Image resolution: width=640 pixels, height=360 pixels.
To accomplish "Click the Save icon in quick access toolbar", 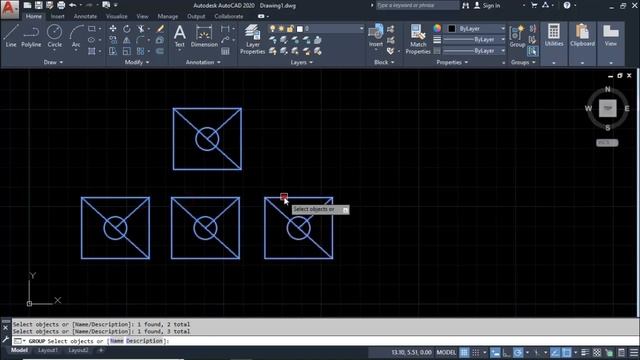I will pyautogui.click(x=38, y=5).
